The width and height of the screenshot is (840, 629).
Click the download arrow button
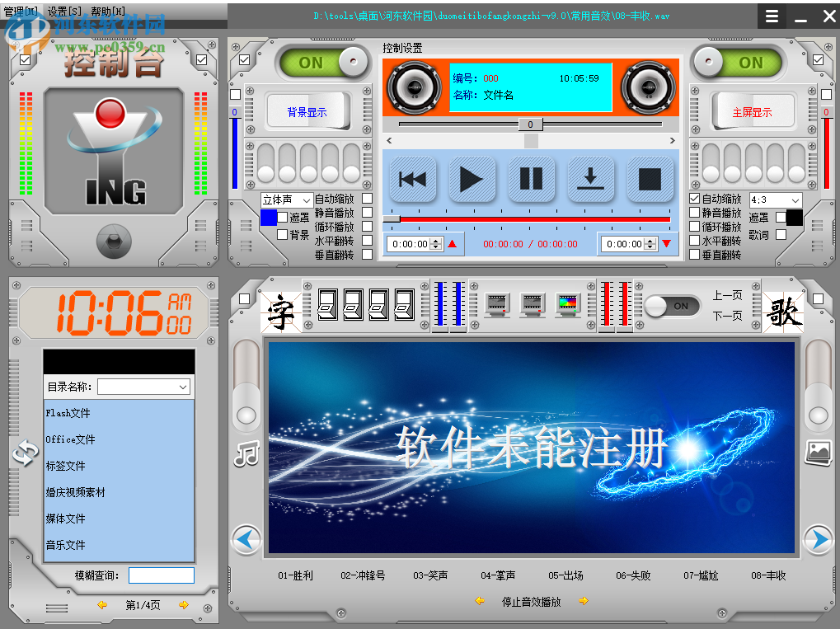click(x=590, y=179)
